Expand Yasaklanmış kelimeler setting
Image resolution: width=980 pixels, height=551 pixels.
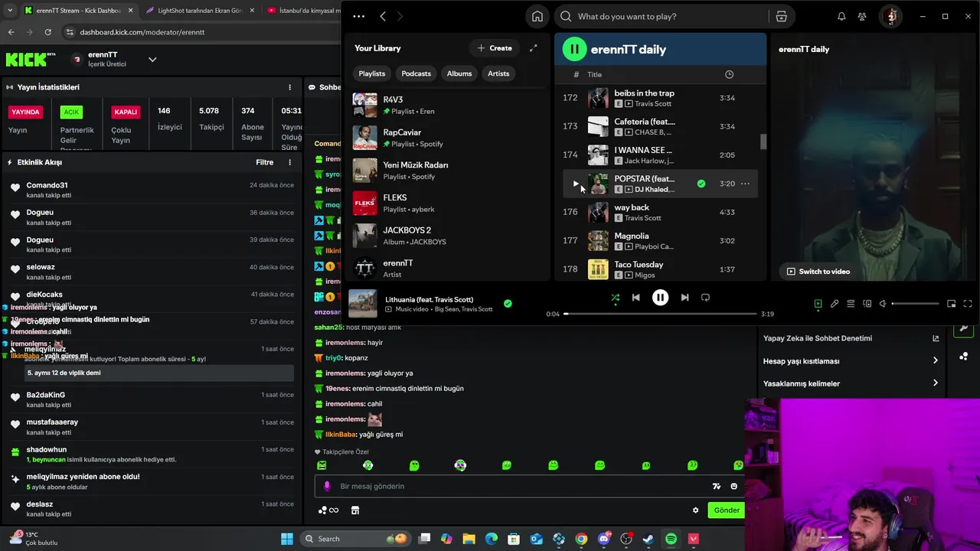pos(851,383)
